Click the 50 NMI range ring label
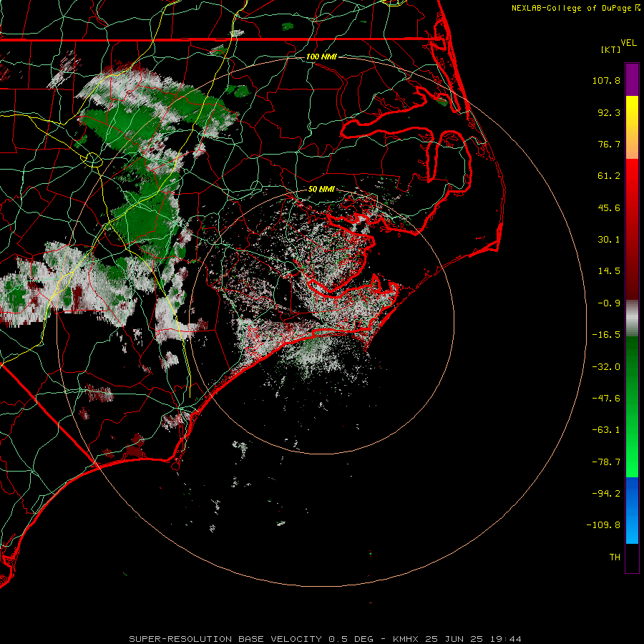The image size is (644, 644). pyautogui.click(x=321, y=189)
